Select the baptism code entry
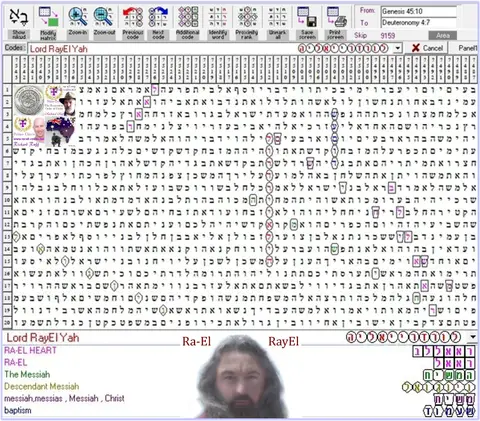Screen dimensions: 480x421 [x=18, y=410]
